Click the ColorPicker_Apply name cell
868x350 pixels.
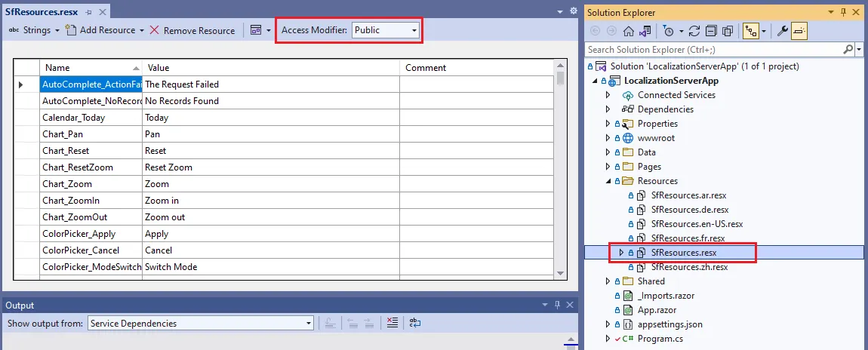91,234
